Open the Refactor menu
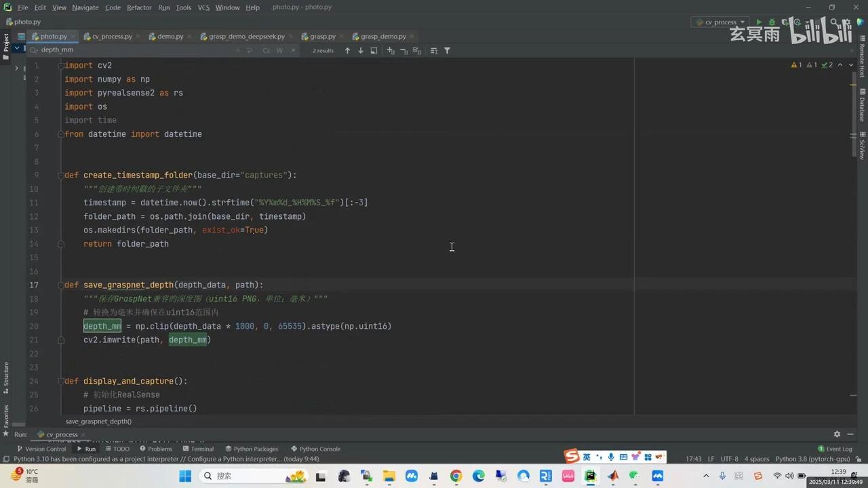Image resolution: width=868 pixels, height=488 pixels. [139, 7]
